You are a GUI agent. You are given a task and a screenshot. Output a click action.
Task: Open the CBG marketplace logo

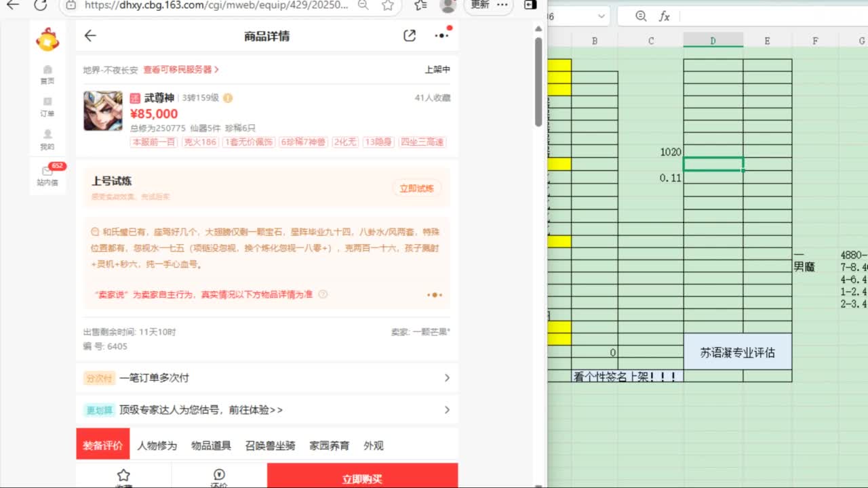(47, 39)
